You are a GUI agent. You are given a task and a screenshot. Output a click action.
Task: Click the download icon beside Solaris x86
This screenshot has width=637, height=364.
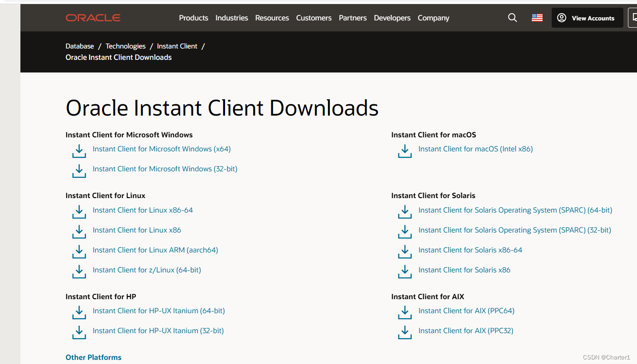tap(405, 272)
